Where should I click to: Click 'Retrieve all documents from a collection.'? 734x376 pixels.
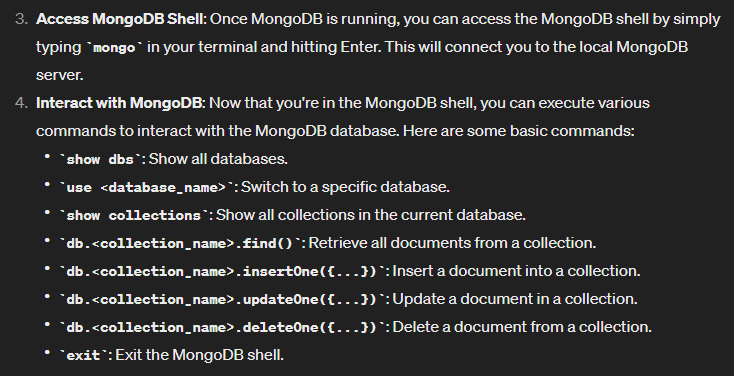[x=452, y=243]
